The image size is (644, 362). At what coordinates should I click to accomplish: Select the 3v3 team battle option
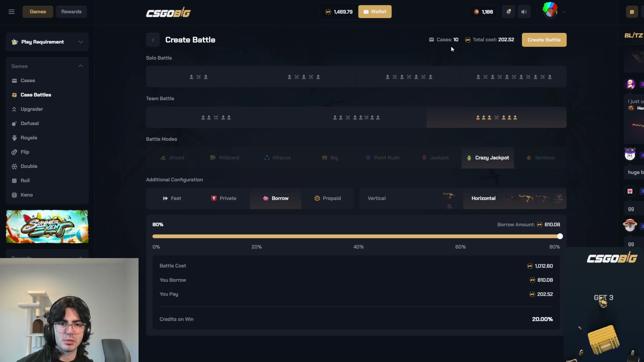pyautogui.click(x=496, y=118)
